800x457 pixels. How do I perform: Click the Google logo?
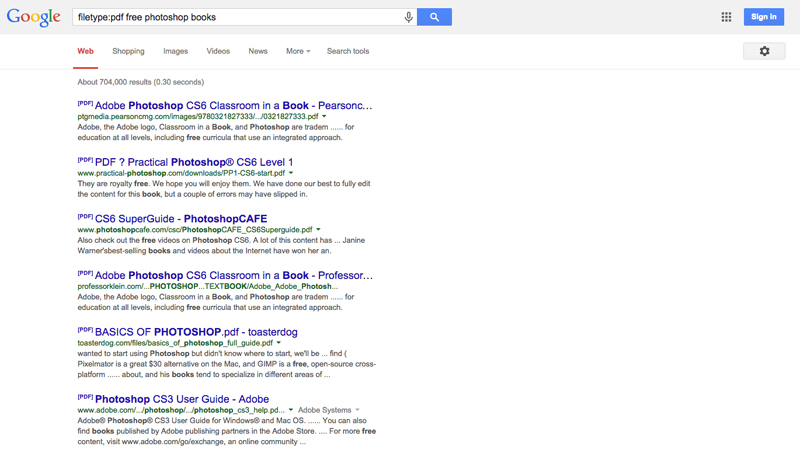(34, 17)
